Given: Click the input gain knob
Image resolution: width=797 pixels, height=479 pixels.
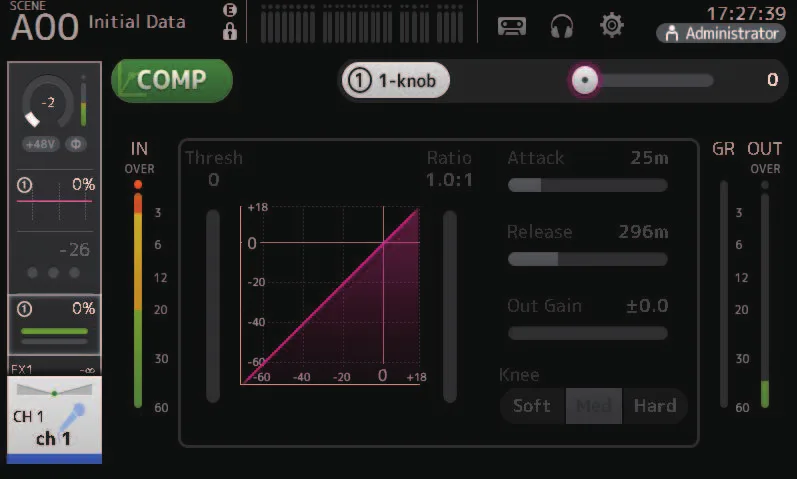Looking at the screenshot, I should (x=47, y=102).
